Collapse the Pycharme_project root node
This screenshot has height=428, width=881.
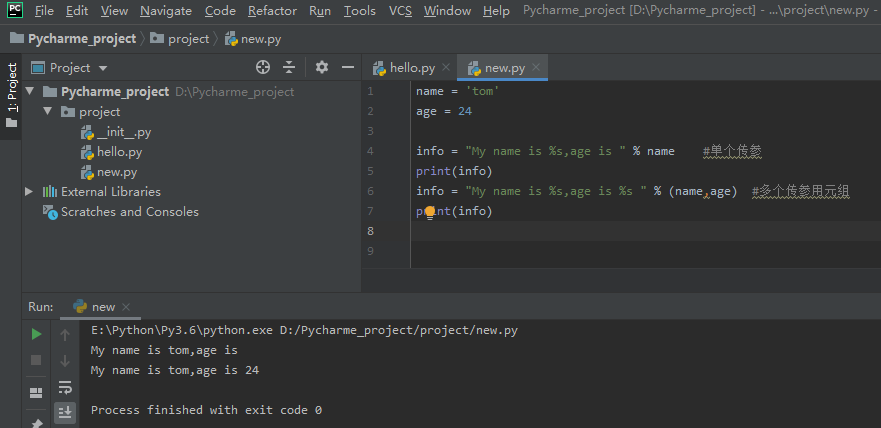point(30,92)
